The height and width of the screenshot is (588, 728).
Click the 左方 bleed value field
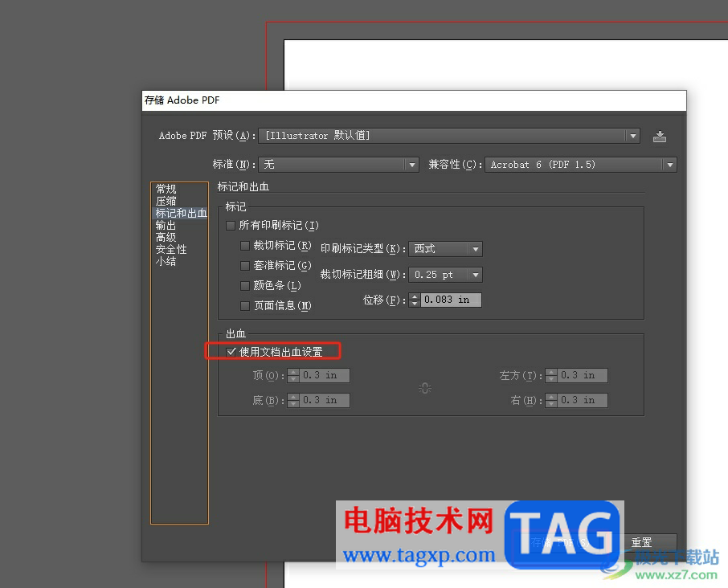[x=583, y=375]
